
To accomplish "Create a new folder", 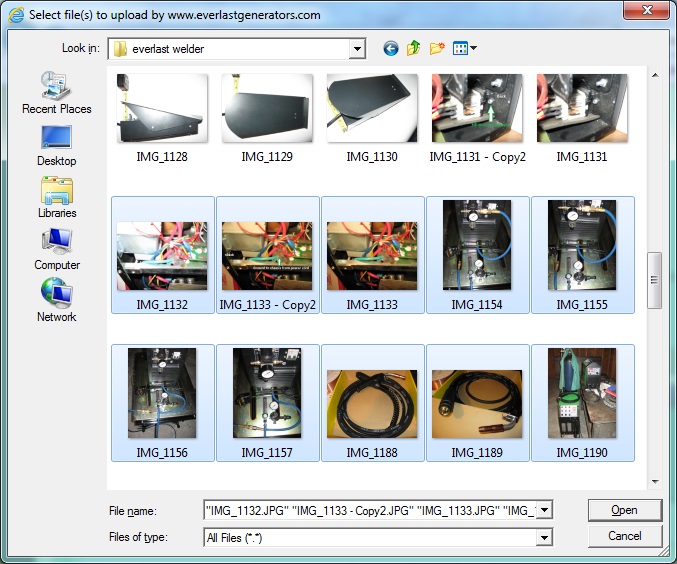I will pos(437,48).
